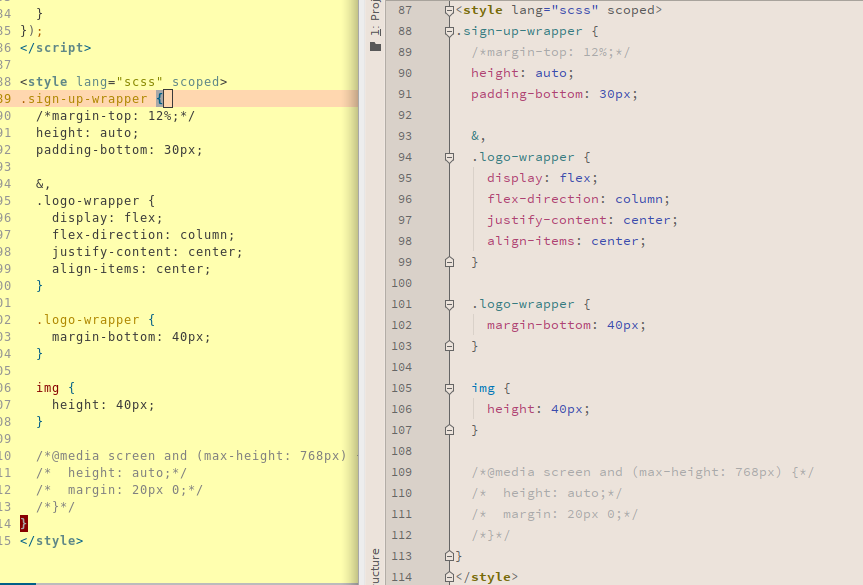This screenshot has height=585, width=863.
Task: Click 'flex-direction: column;' in the left Vim pane
Action: click(x=144, y=234)
